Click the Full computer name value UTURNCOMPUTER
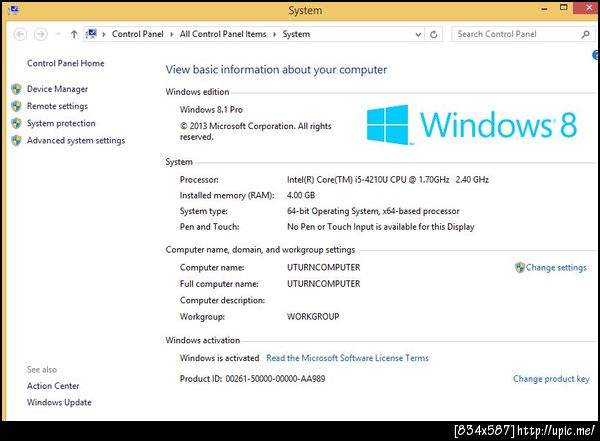This screenshot has width=600, height=441. [x=324, y=284]
